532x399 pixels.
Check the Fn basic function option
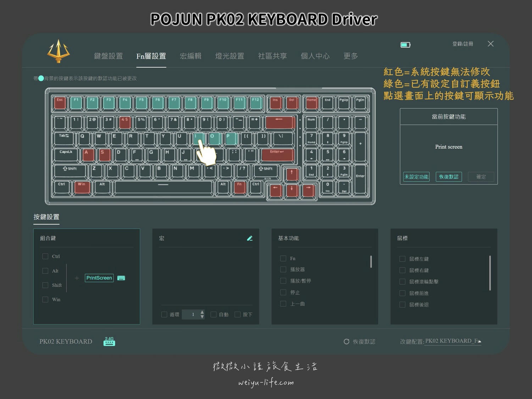[283, 258]
